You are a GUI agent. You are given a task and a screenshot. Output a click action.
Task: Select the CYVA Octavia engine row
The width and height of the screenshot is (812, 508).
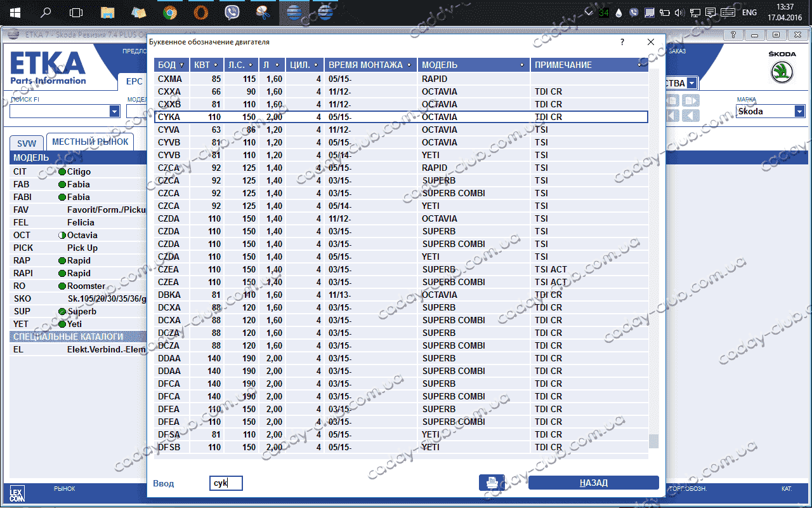(401, 130)
